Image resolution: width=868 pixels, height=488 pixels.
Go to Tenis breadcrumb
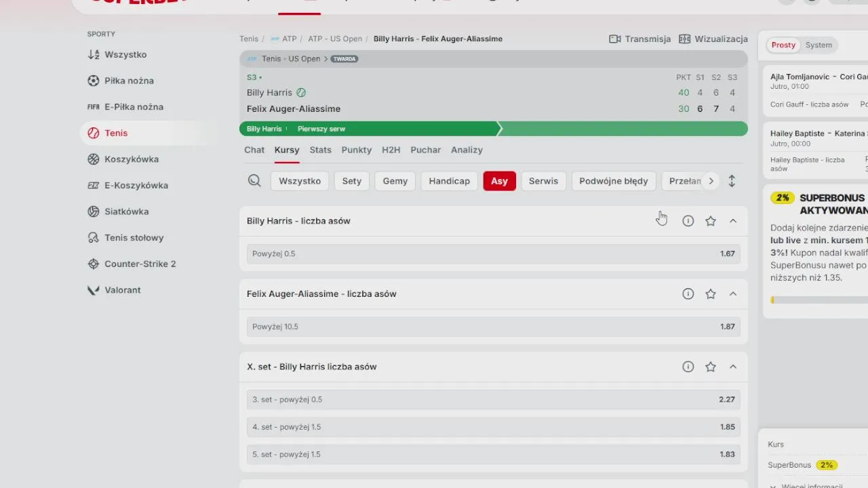[x=249, y=39]
